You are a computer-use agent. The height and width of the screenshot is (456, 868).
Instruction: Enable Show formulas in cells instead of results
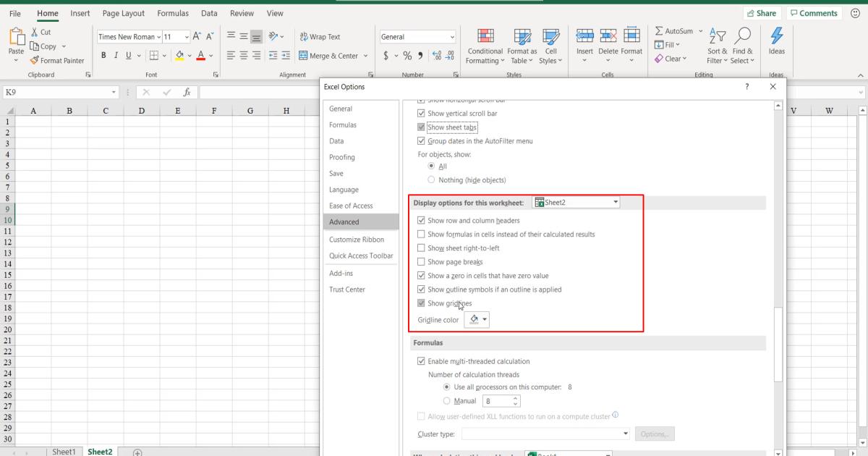pos(422,234)
